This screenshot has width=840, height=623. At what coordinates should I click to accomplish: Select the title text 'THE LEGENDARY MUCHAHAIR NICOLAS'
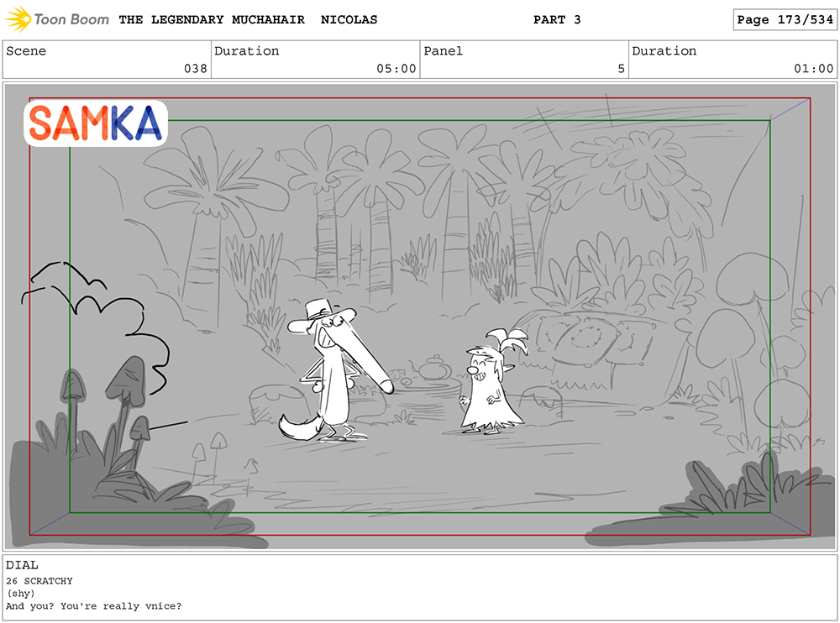[248, 20]
